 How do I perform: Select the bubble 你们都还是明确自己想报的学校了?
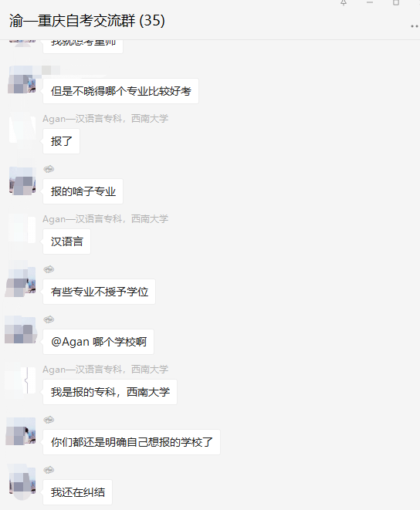(131, 442)
